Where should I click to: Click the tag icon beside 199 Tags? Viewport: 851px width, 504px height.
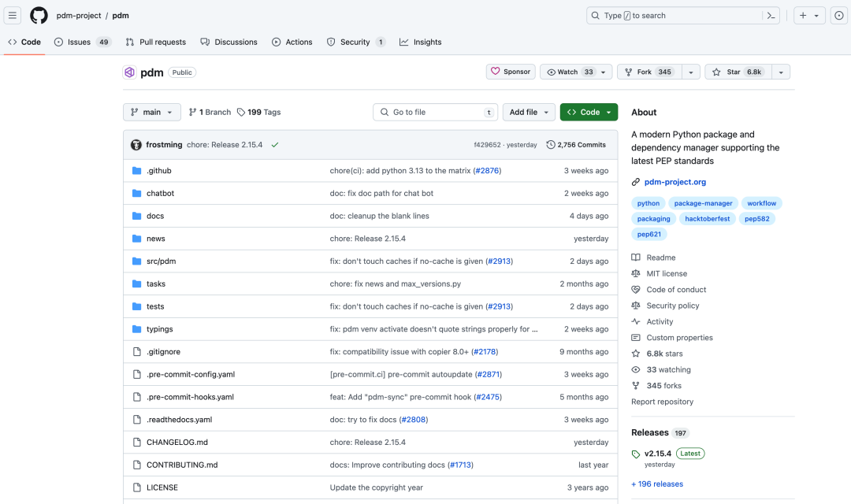[241, 113]
